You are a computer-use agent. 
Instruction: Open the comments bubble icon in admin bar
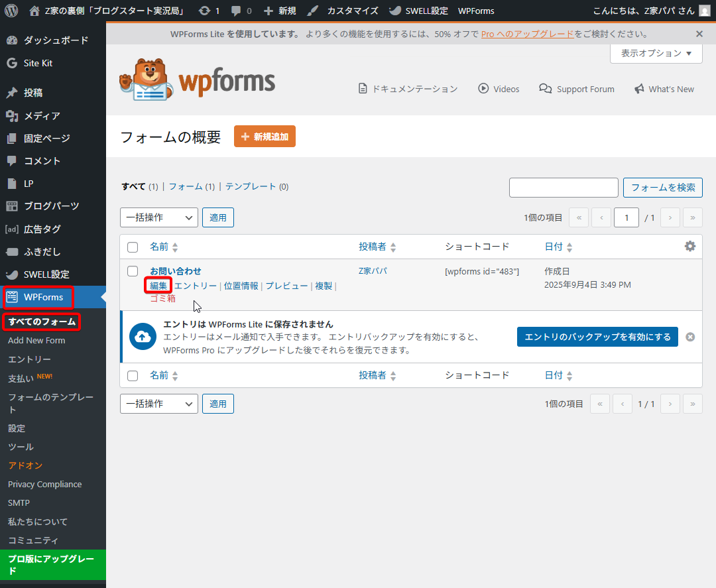point(236,11)
